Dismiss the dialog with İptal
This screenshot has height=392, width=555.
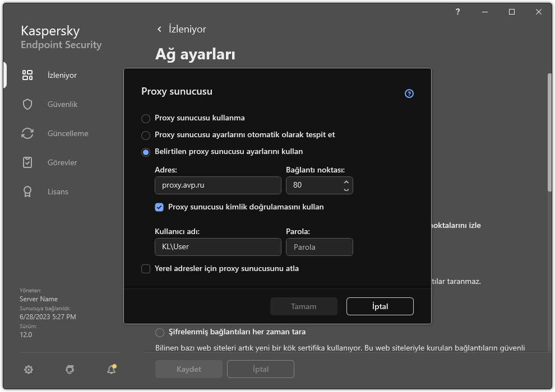pos(380,306)
